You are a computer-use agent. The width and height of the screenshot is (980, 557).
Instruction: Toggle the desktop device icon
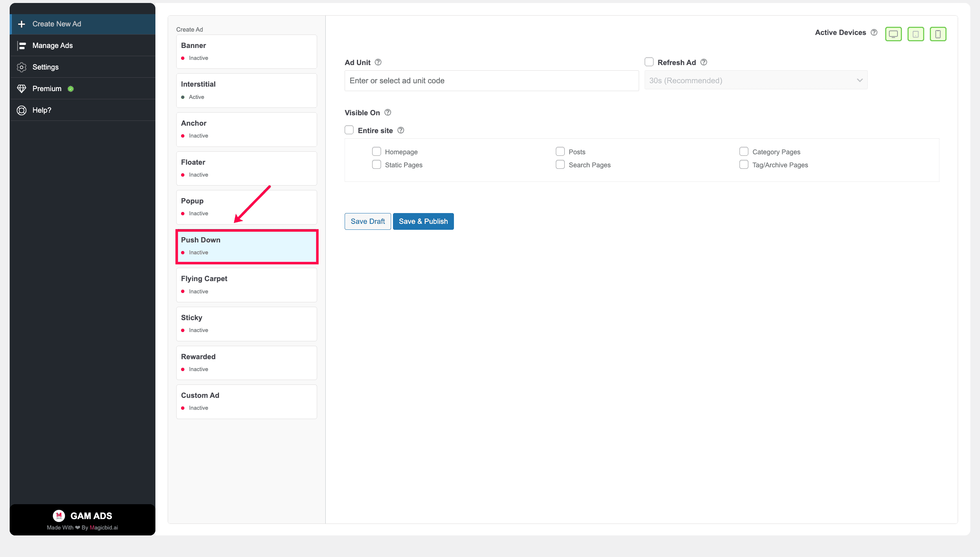coord(893,34)
